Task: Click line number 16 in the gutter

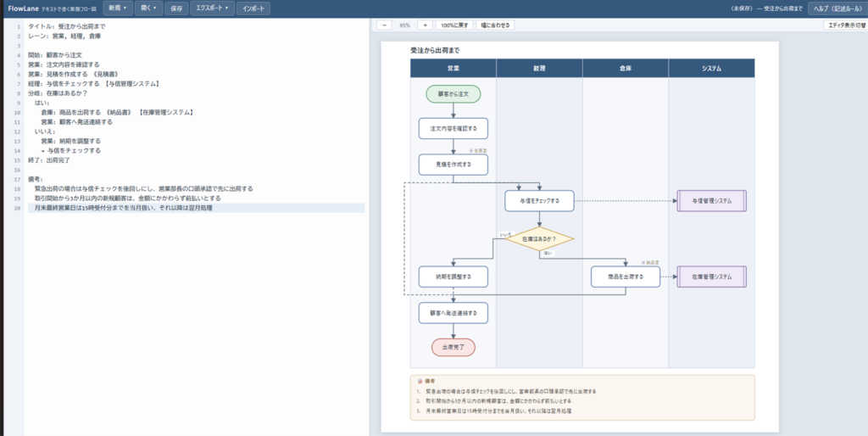Action: (19, 170)
